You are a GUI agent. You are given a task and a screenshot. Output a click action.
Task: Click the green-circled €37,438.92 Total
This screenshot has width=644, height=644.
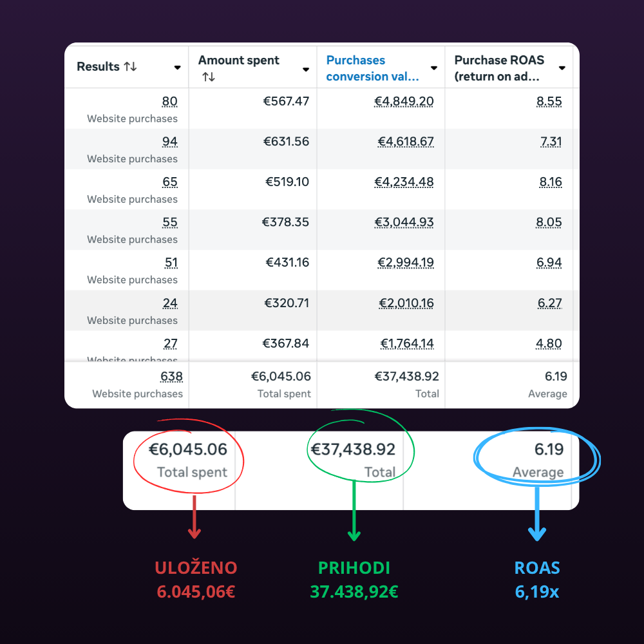[353, 450]
